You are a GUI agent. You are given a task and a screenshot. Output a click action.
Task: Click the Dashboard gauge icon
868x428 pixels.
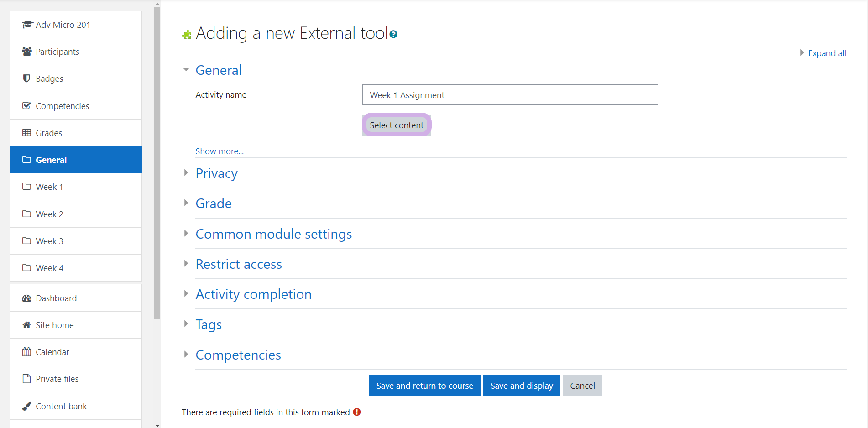[27, 298]
